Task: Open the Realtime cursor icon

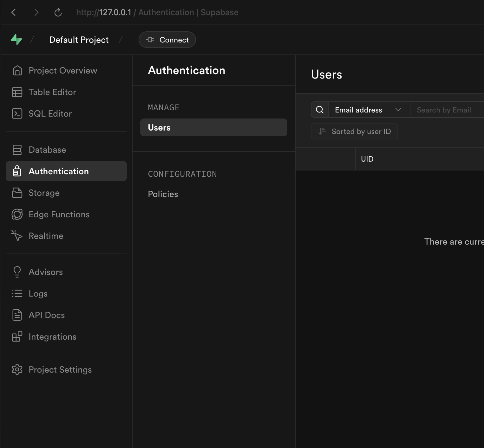Action: (x=17, y=236)
